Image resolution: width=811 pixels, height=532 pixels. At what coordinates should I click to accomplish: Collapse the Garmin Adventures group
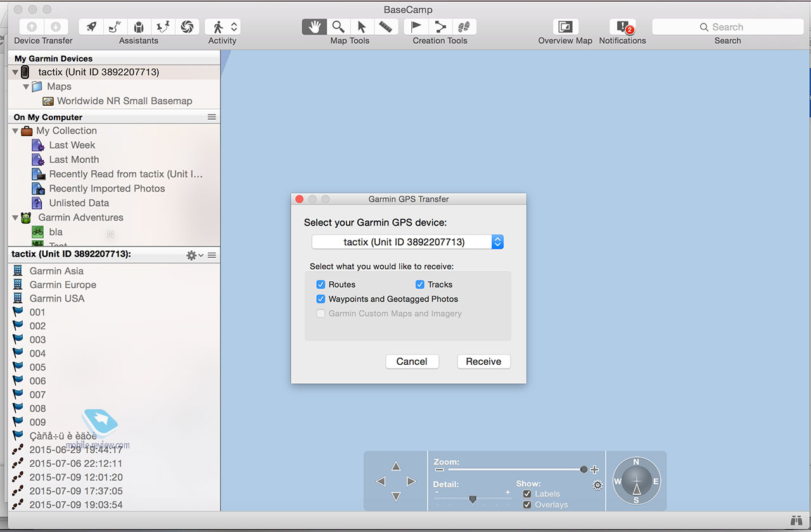coord(15,217)
